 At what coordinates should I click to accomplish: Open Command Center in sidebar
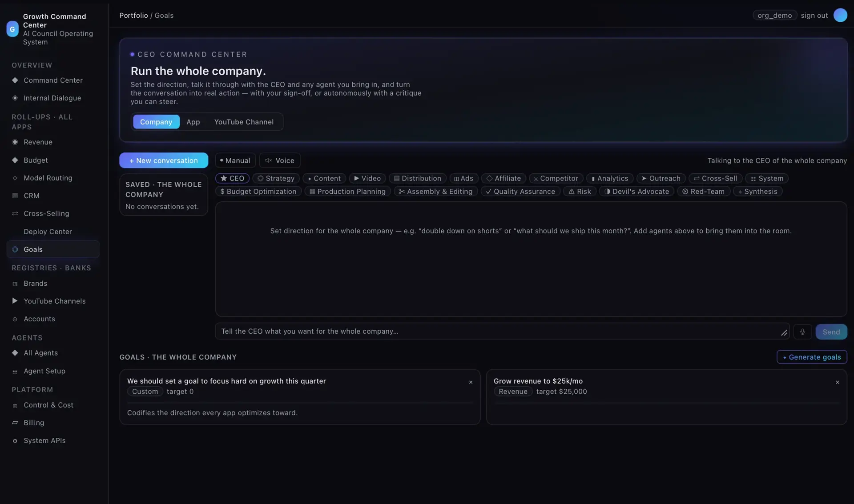(x=53, y=80)
